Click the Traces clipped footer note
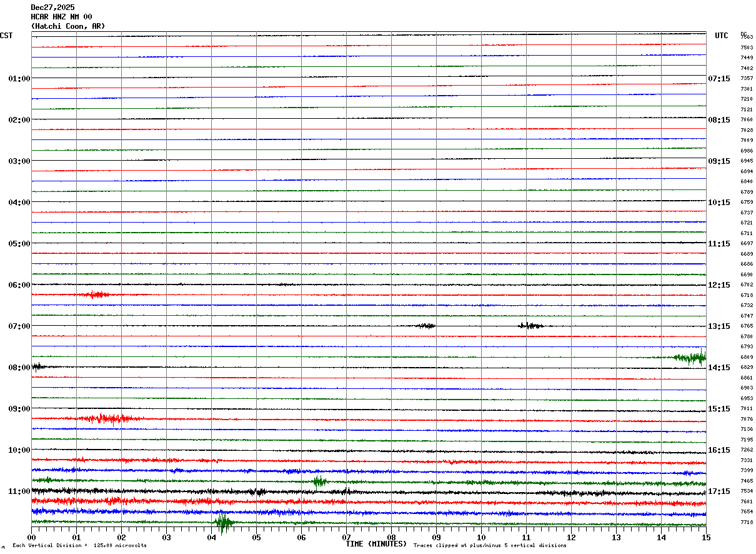Image resolution: width=756 pixels, height=554 pixels. pyautogui.click(x=490, y=546)
